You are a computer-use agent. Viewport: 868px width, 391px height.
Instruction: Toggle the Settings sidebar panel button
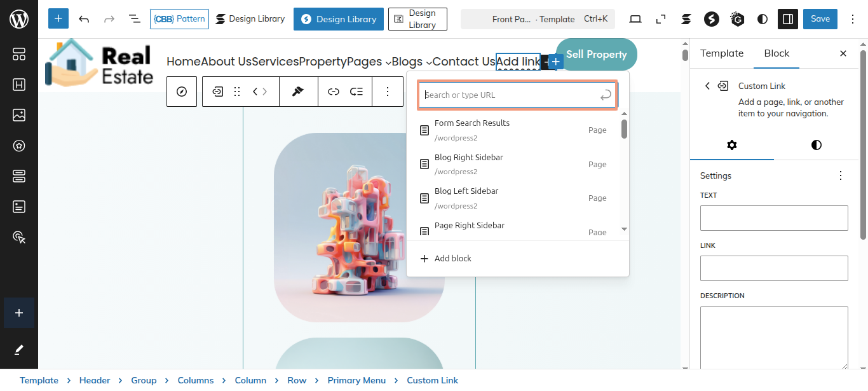point(788,19)
